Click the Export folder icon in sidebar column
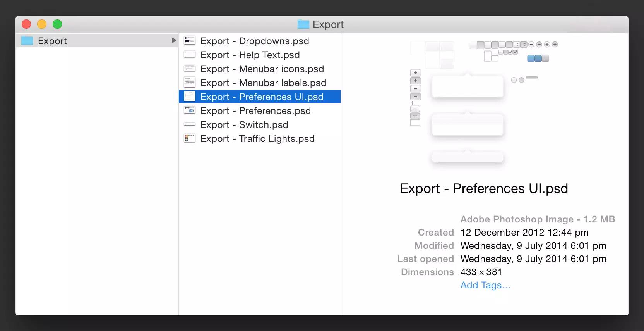The image size is (644, 331). click(27, 41)
